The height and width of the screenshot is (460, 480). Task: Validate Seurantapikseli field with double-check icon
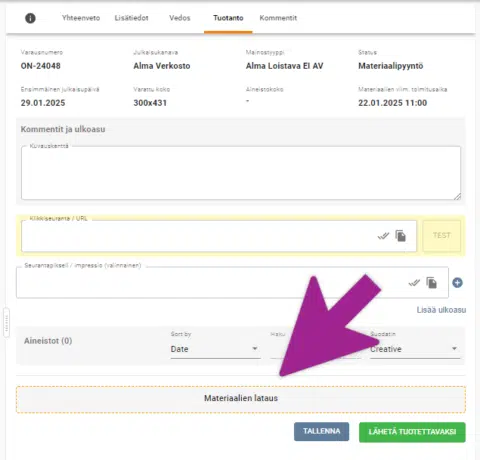(x=414, y=283)
